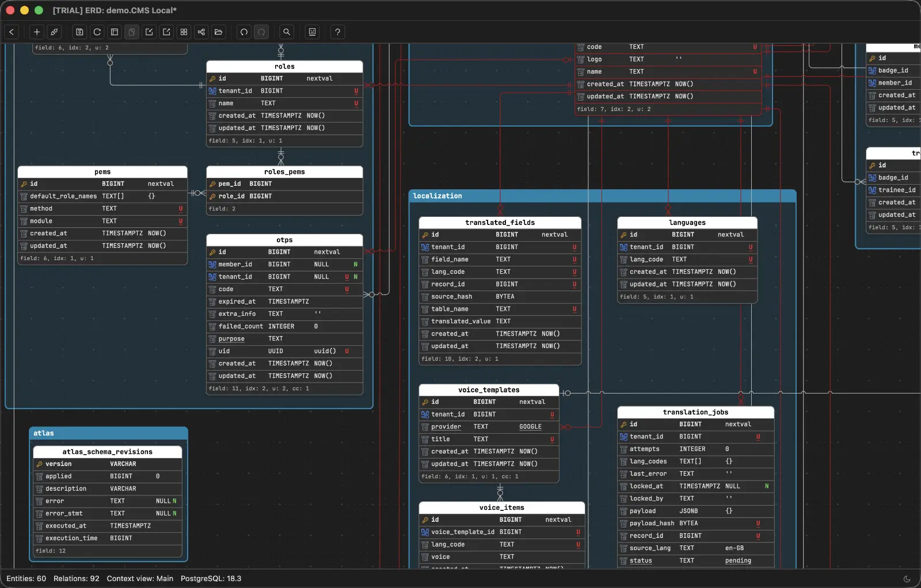
Task: Click the open folder toolbar icon
Action: pos(218,32)
